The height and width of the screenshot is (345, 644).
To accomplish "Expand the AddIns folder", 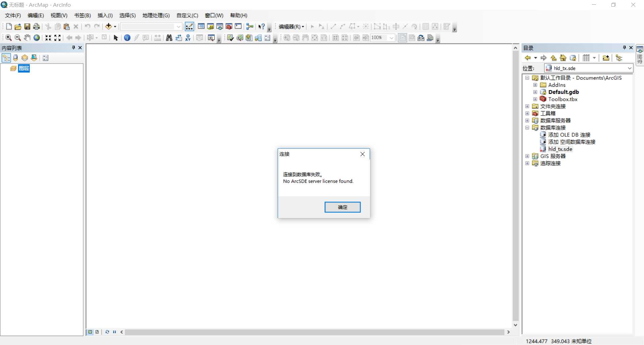I will tap(535, 85).
